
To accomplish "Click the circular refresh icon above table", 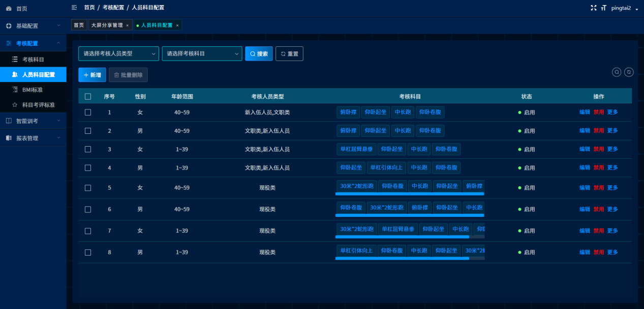I will [x=629, y=72].
